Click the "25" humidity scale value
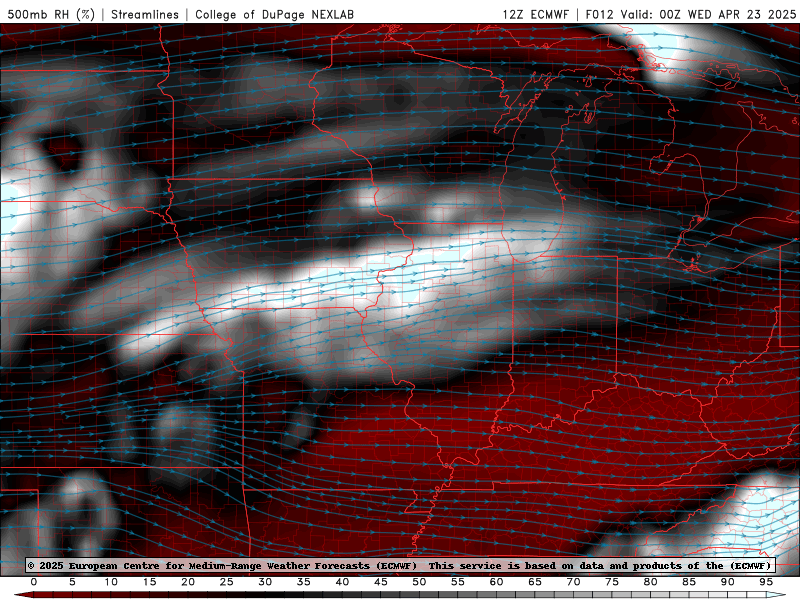This screenshot has height=600, width=800. (x=226, y=582)
